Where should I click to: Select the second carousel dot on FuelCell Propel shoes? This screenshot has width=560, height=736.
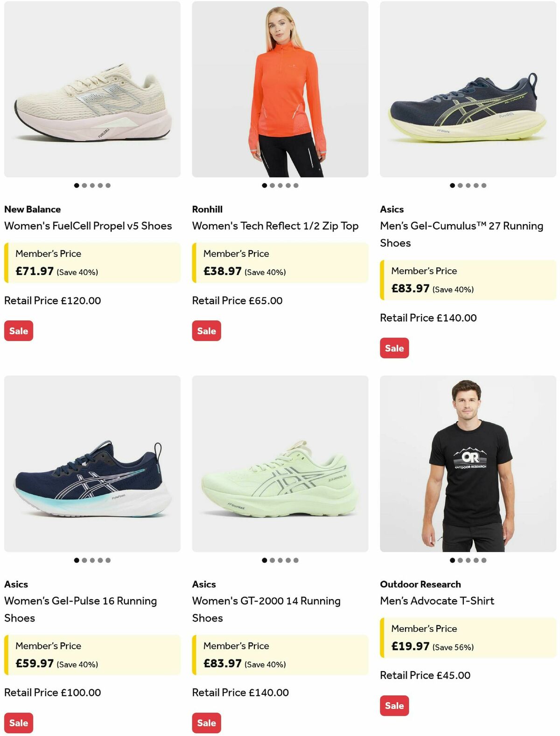click(84, 185)
